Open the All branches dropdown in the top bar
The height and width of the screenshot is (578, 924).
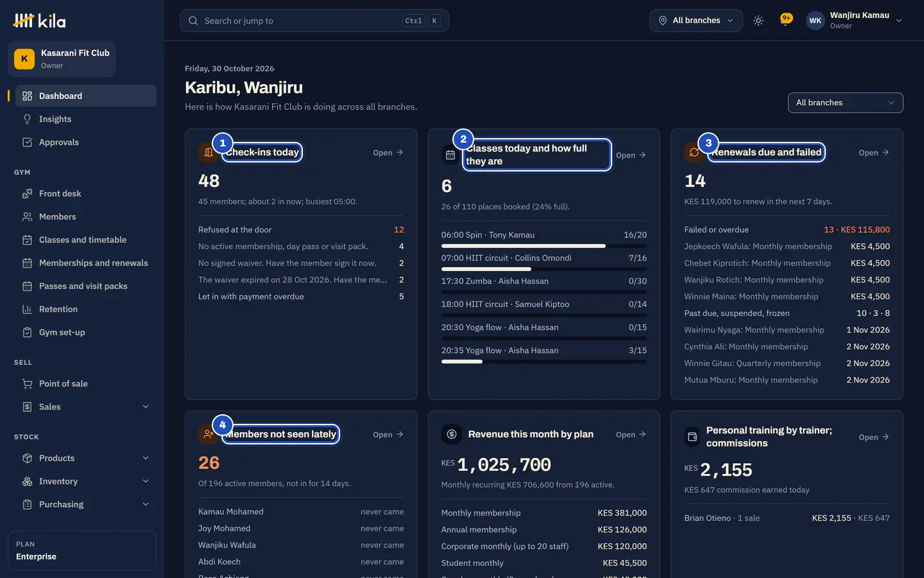pos(696,21)
